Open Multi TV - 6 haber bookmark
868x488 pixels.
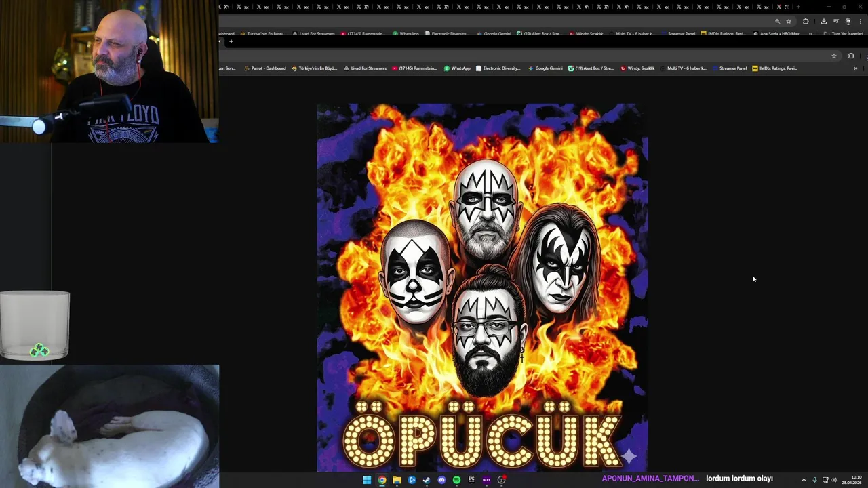pyautogui.click(x=683, y=68)
